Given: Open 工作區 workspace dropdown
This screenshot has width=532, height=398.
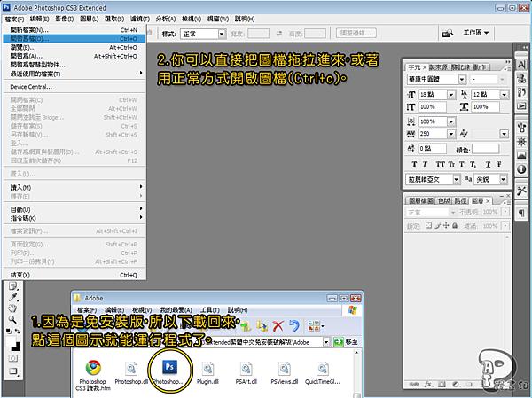Looking at the screenshot, I should (x=475, y=33).
